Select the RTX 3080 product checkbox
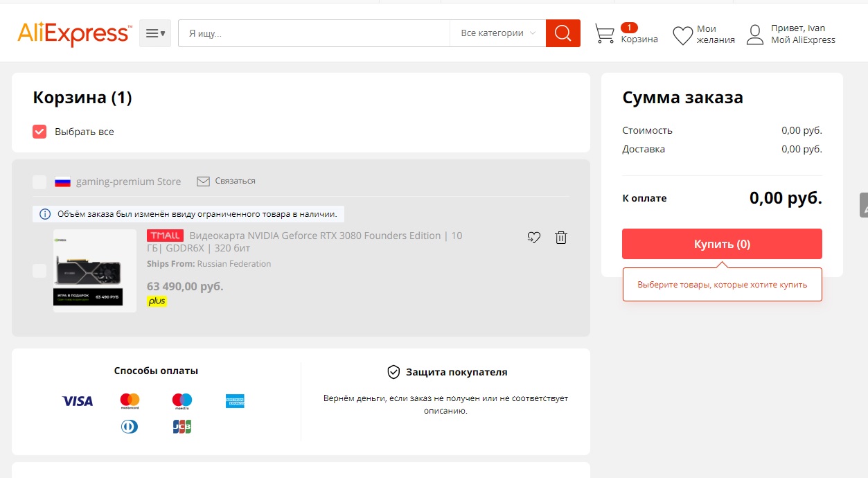The height and width of the screenshot is (478, 868). (x=39, y=271)
